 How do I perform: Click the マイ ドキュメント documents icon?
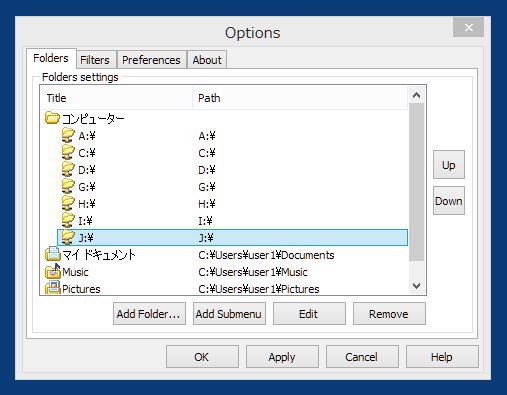(52, 254)
